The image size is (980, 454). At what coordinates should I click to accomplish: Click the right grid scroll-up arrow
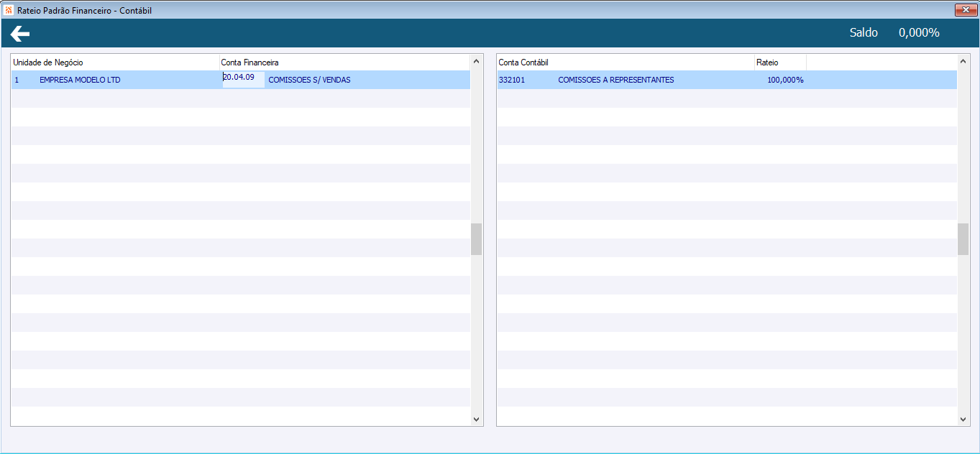(x=963, y=61)
